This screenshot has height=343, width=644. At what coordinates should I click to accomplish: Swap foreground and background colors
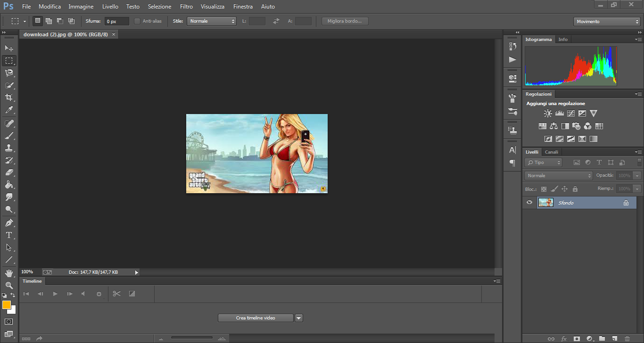[x=13, y=295]
